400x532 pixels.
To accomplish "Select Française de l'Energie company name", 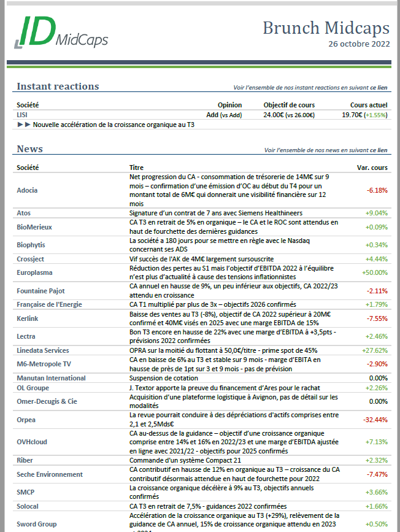I will (x=50, y=305).
